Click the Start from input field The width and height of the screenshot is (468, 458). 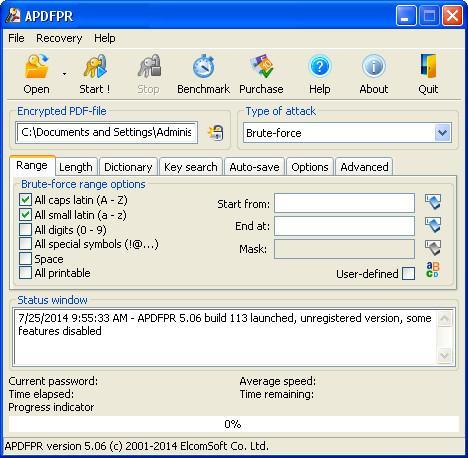344,203
